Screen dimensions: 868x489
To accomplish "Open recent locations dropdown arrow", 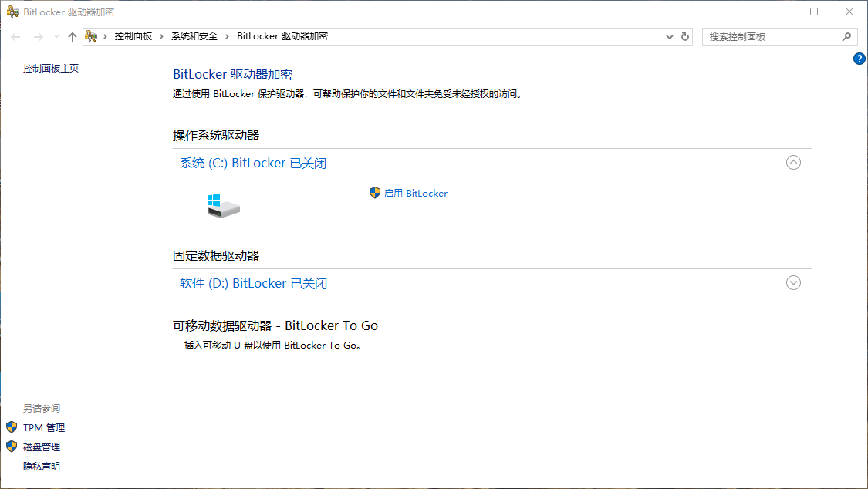I will coord(56,36).
